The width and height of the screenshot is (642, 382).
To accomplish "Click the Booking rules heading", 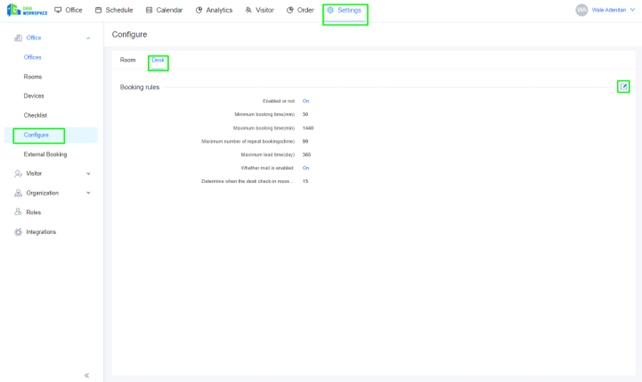I will [140, 87].
